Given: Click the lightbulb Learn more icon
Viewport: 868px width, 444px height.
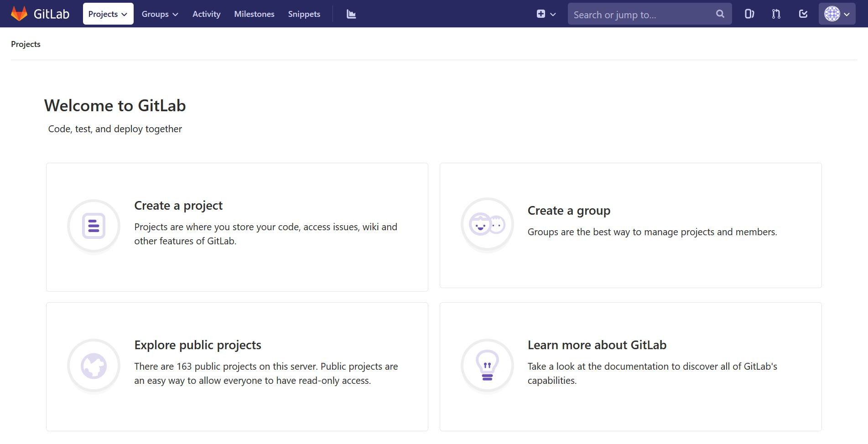Looking at the screenshot, I should coord(487,366).
